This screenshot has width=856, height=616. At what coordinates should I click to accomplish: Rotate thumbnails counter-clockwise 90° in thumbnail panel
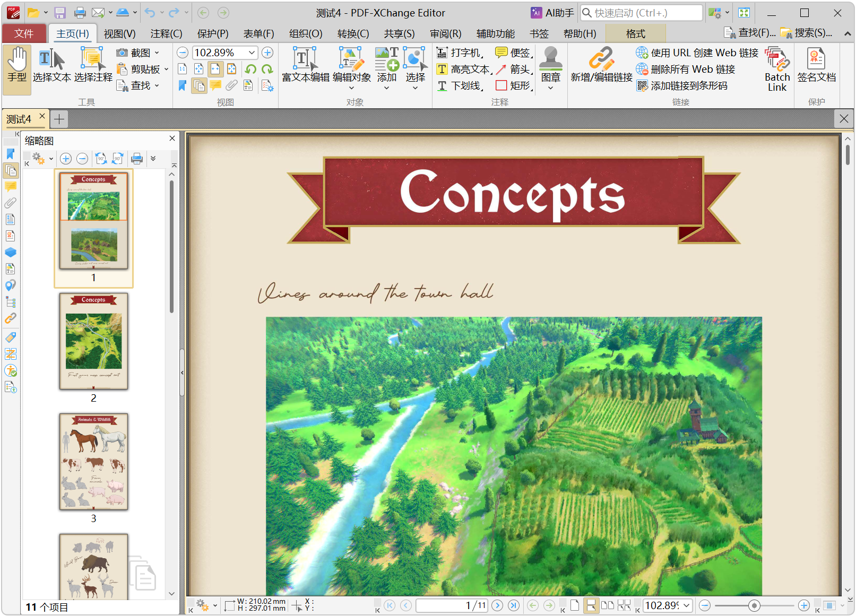pyautogui.click(x=101, y=158)
